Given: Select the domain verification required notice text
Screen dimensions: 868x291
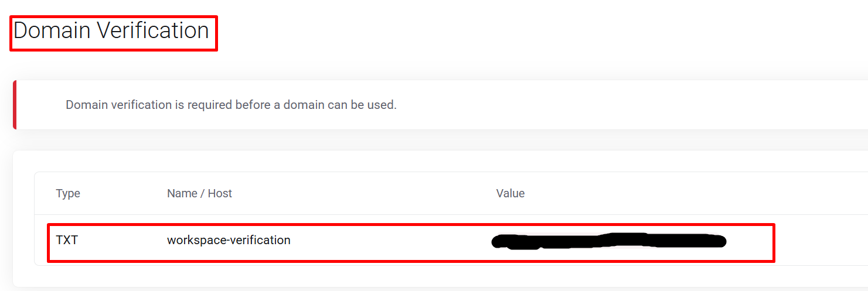Looking at the screenshot, I should tap(231, 105).
